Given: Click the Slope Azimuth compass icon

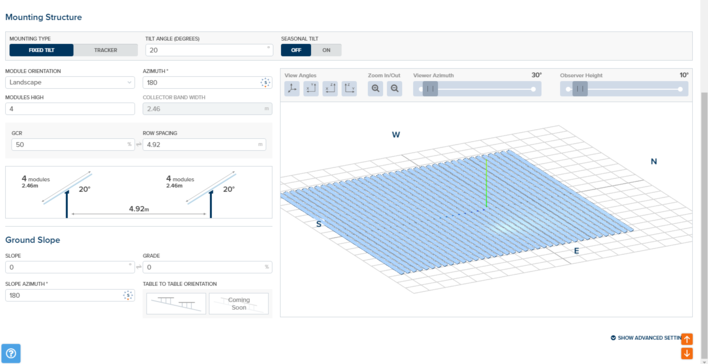Looking at the screenshot, I should (x=128, y=295).
